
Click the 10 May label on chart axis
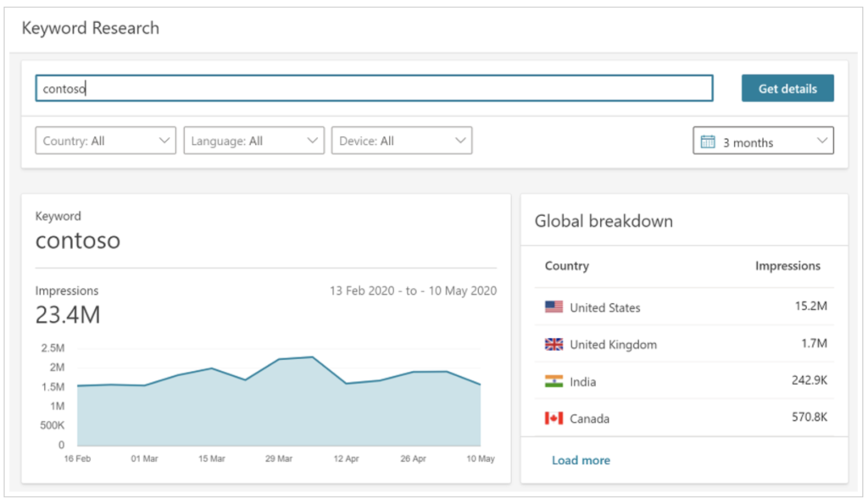click(x=481, y=458)
